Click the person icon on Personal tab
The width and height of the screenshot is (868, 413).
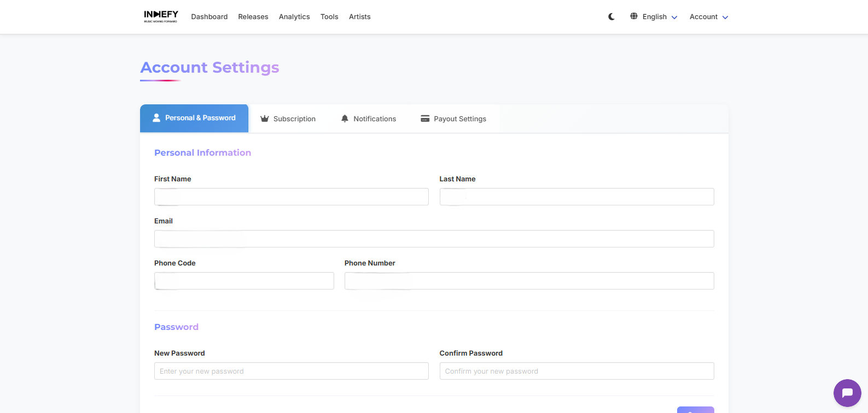tap(156, 118)
